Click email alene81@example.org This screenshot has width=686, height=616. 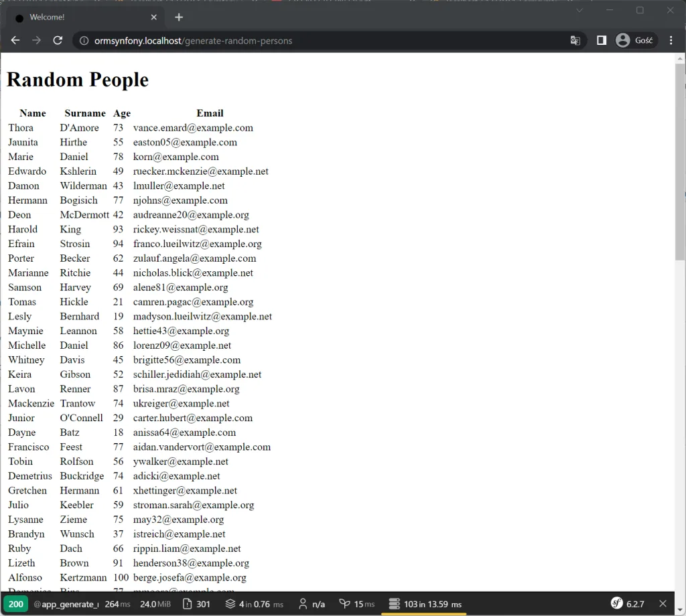tap(181, 287)
